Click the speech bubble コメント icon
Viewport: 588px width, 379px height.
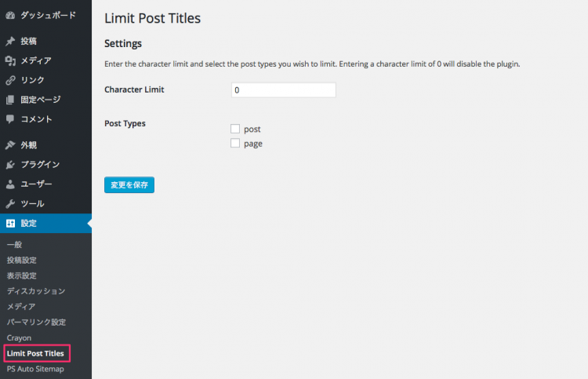[10, 119]
